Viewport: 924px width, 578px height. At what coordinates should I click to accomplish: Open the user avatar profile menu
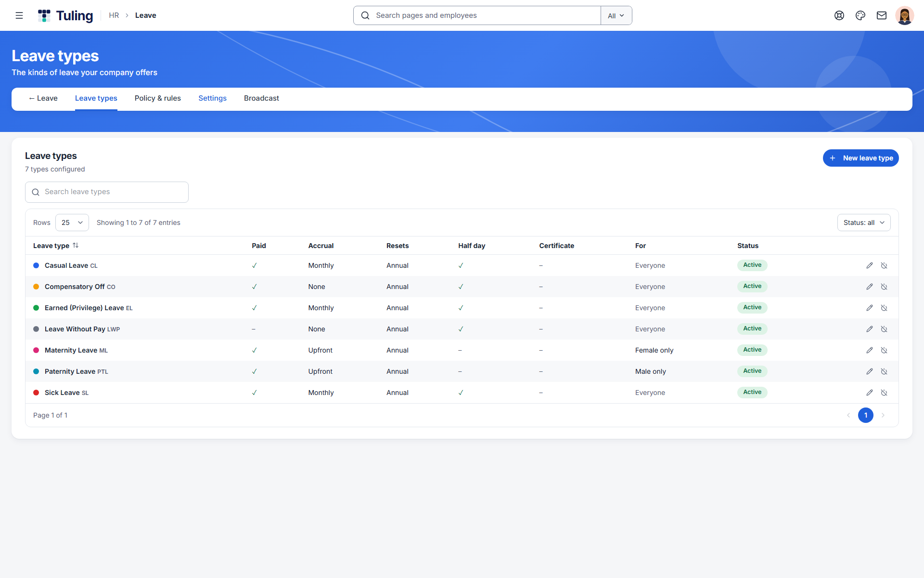click(905, 15)
